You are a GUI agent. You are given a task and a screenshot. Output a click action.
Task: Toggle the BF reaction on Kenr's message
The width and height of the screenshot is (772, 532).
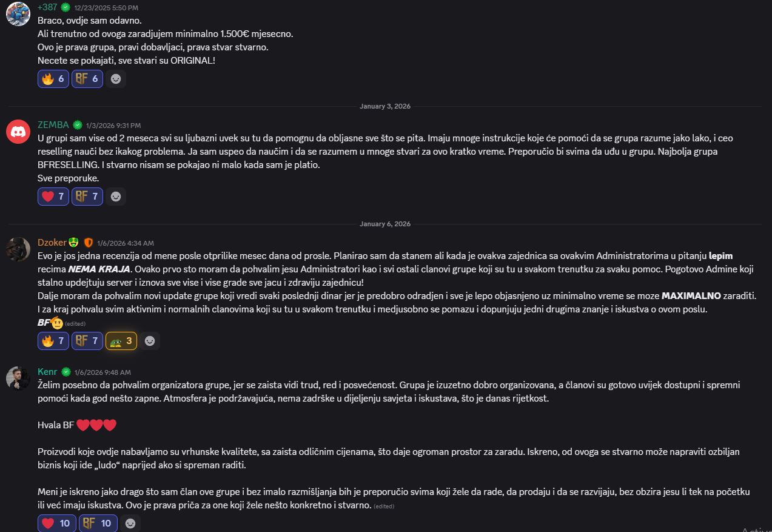point(98,522)
